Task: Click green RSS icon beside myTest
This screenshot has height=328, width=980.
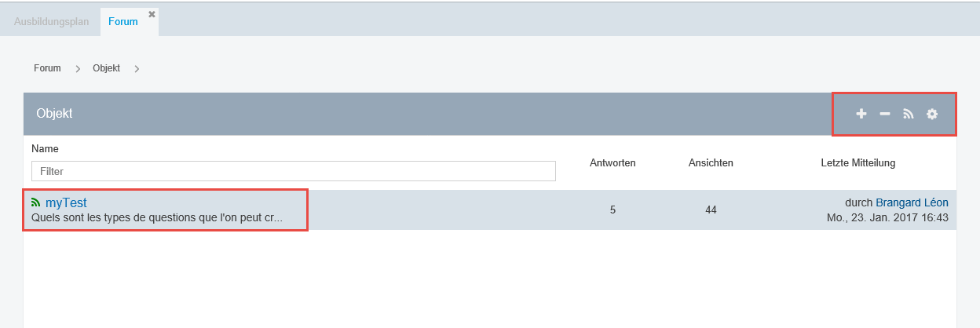Action: 35,202
